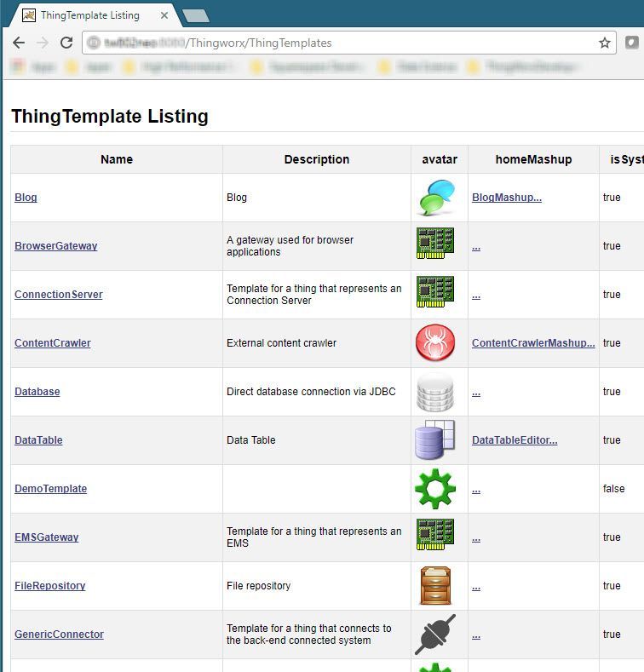Open the DemoTemplate link
This screenshot has width=644, height=672.
tap(50, 489)
